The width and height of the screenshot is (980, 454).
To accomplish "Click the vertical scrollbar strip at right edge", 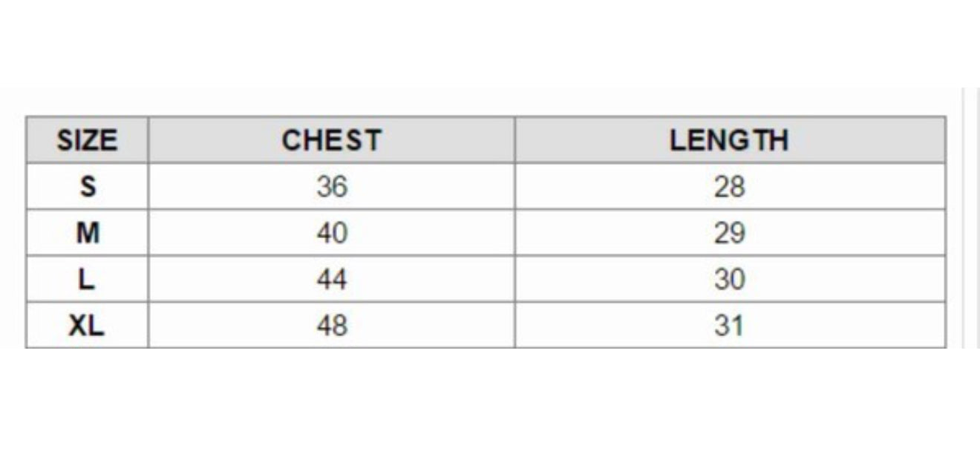I will click(972, 223).
